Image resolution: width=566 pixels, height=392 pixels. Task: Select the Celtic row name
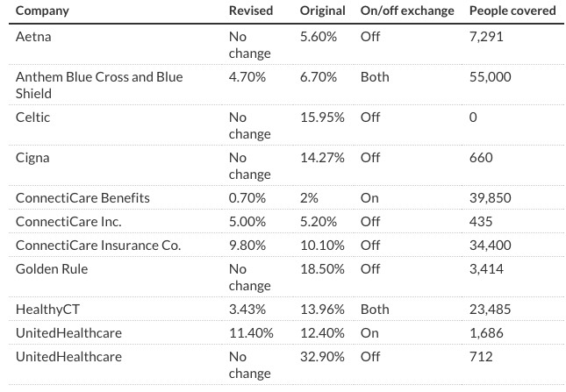coord(33,118)
